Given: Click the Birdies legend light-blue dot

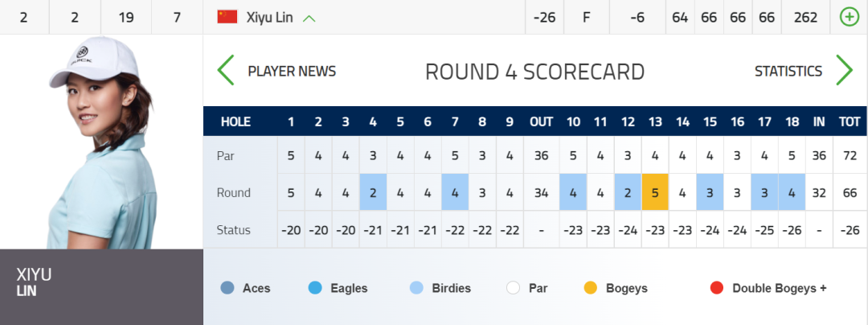Looking at the screenshot, I should 417,288.
